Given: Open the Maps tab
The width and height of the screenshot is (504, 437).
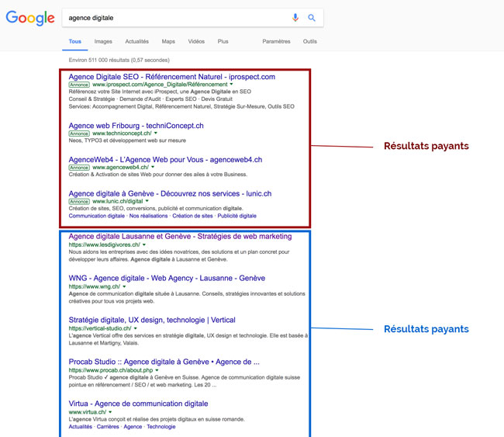Looking at the screenshot, I should point(168,41).
